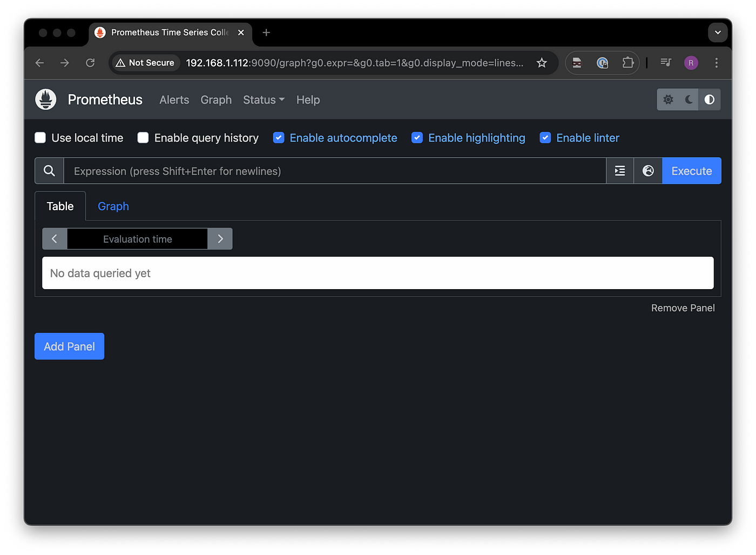Screen dimensions: 756x555
Task: Open the Alerts page
Action: point(174,100)
